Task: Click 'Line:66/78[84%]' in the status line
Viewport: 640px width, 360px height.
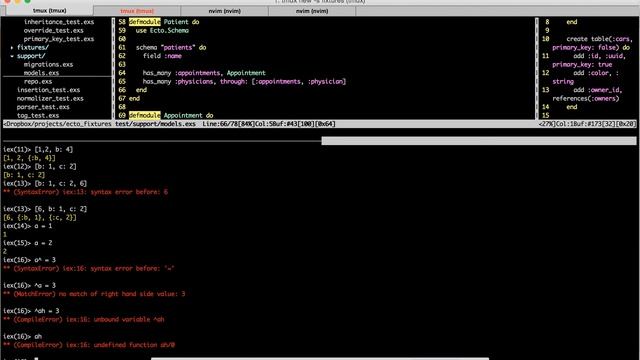Action: [229, 124]
